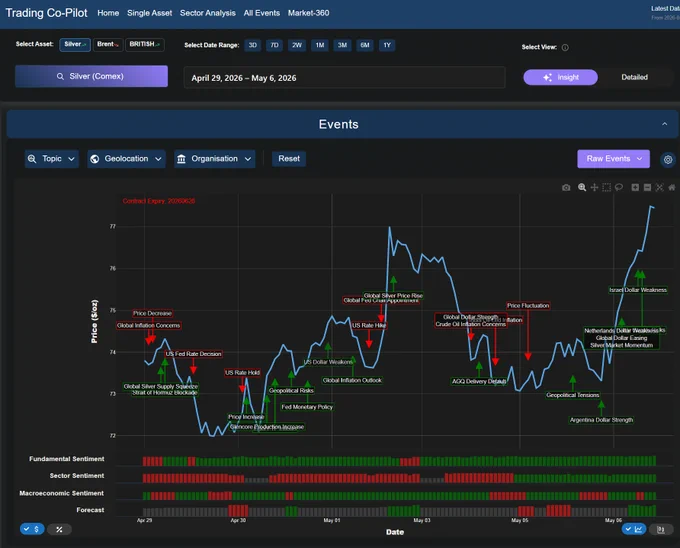This screenshot has height=548, width=680.
Task: Select the Brent asset chip
Action: [x=108, y=44]
